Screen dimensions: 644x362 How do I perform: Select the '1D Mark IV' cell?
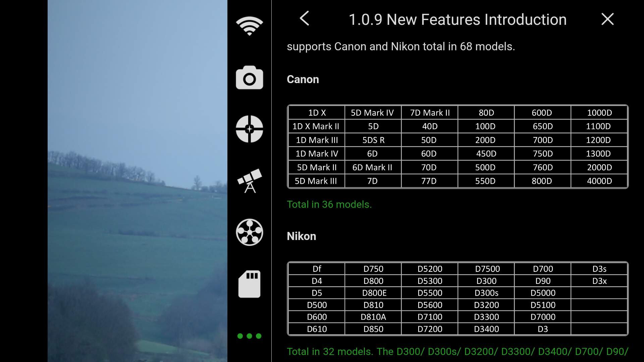coord(317,154)
